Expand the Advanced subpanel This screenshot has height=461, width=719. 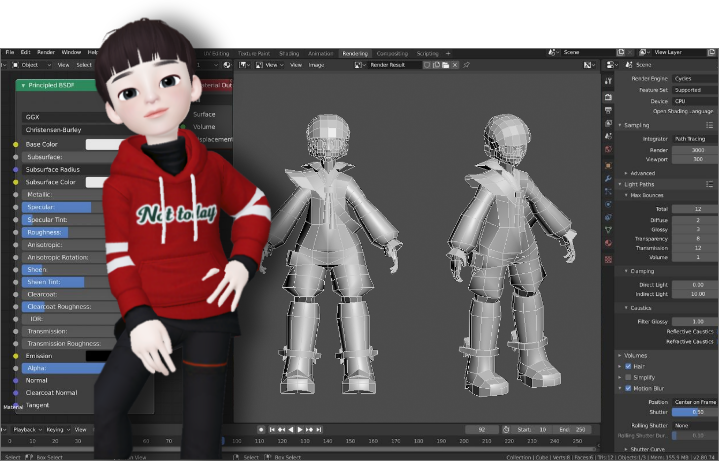click(x=626, y=173)
